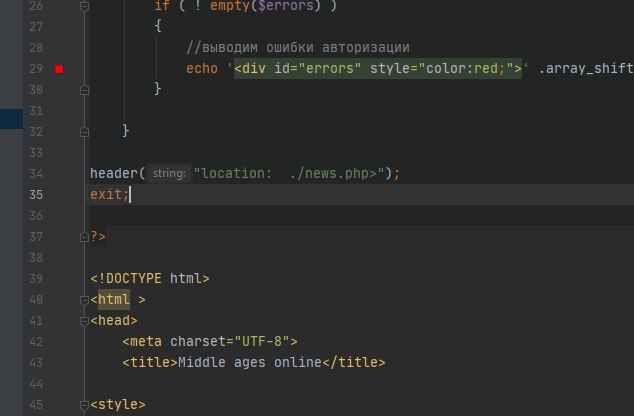Click the ?> closing PHP tag
This screenshot has height=416, width=634.
[x=97, y=237]
